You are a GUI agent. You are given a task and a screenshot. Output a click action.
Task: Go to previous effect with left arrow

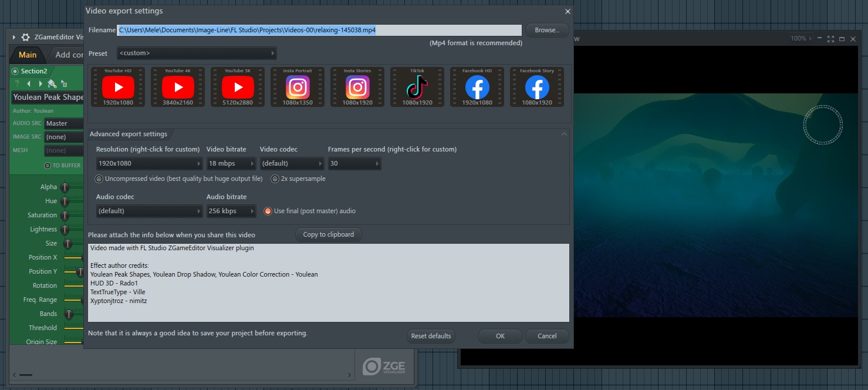[29, 84]
